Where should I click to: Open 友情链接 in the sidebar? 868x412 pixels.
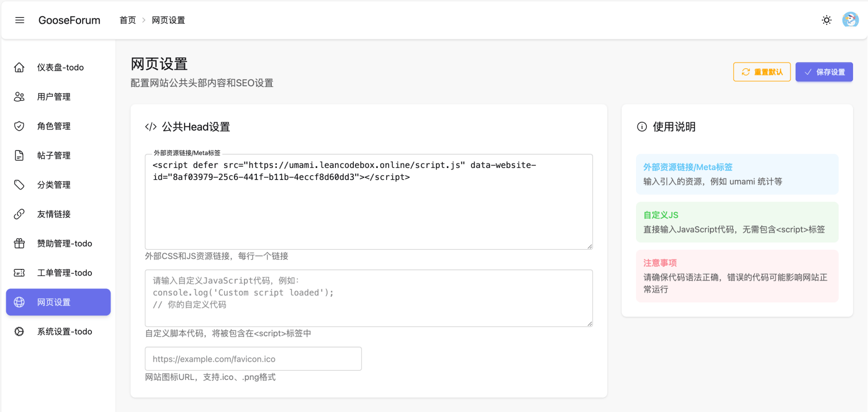coord(58,214)
